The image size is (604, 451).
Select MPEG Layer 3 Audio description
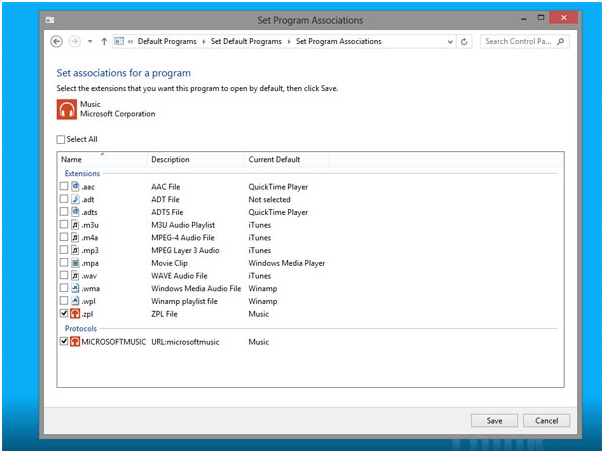pos(185,250)
